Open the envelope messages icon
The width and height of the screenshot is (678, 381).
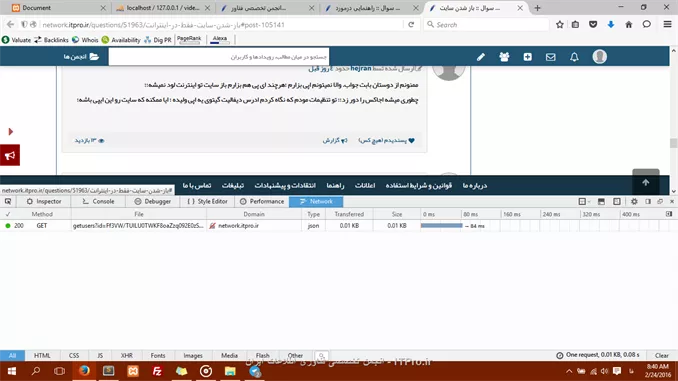(x=550, y=57)
